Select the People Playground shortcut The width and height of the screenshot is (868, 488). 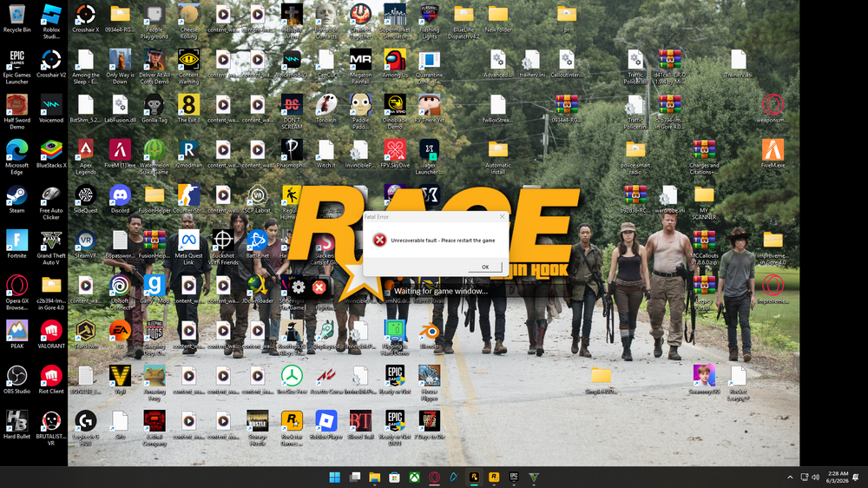point(155,23)
